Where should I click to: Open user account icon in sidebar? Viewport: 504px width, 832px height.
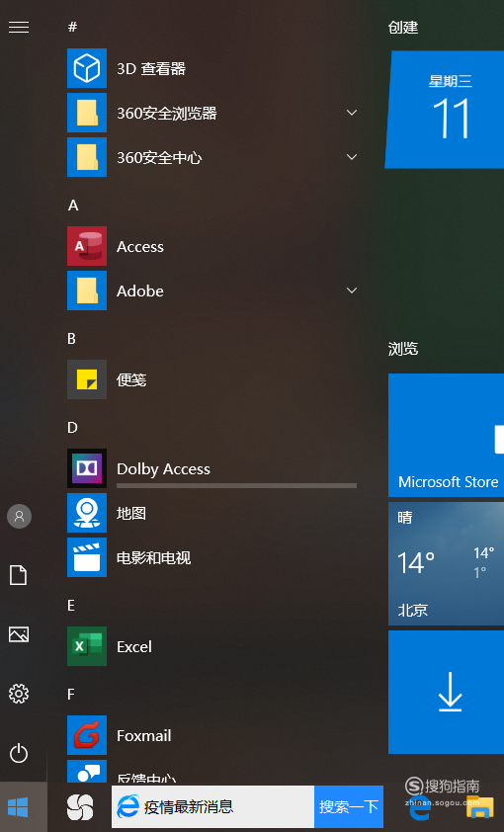19,516
